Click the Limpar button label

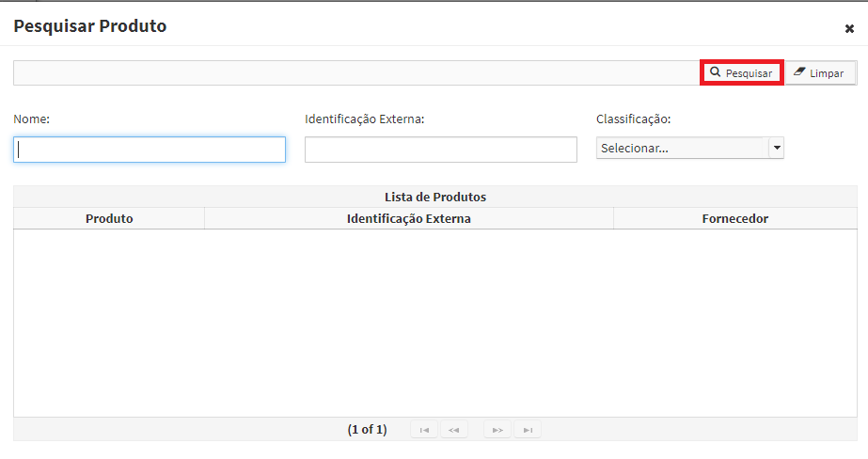[x=827, y=73]
